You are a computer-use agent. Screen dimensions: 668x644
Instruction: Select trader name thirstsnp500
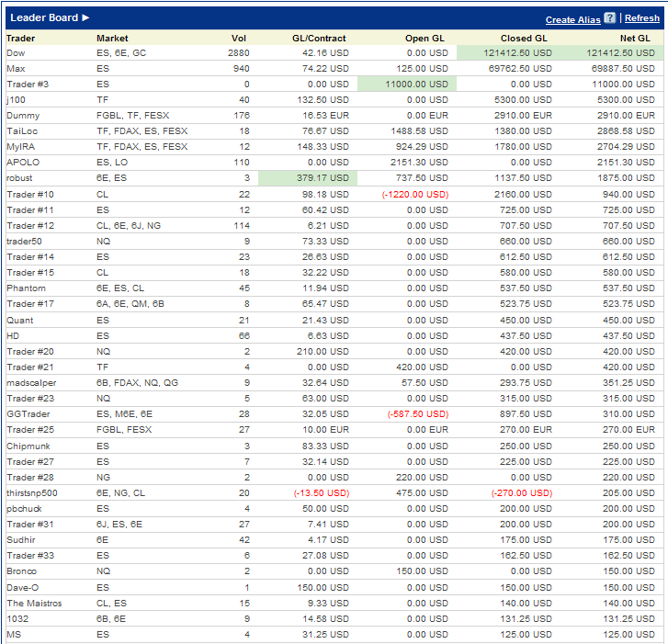pos(32,493)
